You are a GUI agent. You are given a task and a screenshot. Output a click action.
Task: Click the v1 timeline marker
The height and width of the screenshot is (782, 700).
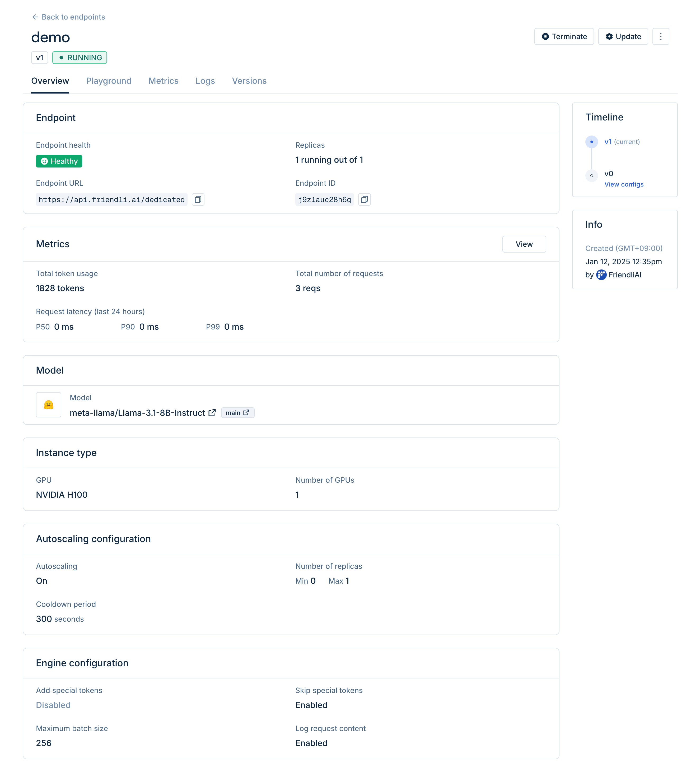tap(591, 142)
